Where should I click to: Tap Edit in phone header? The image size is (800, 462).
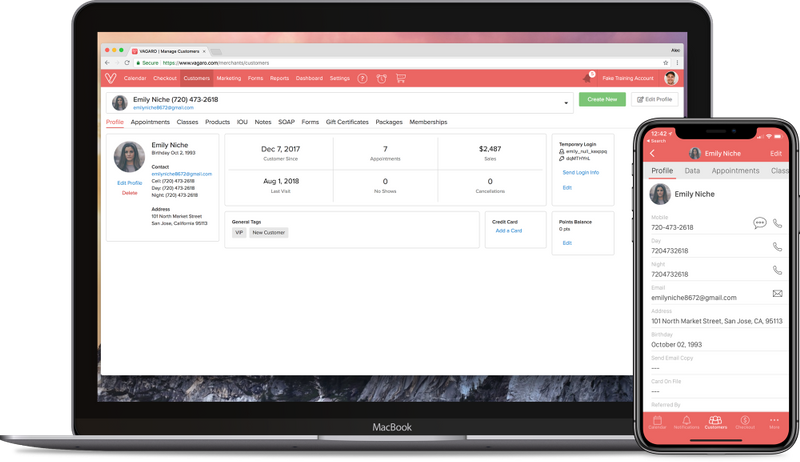pyautogui.click(x=776, y=153)
